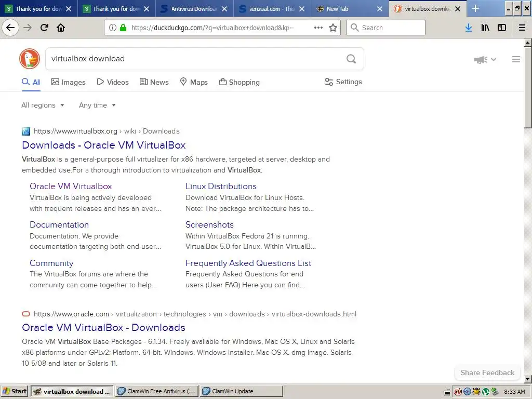The height and width of the screenshot is (399, 532).
Task: Open Firefox hamburger menu
Action: click(x=522, y=28)
